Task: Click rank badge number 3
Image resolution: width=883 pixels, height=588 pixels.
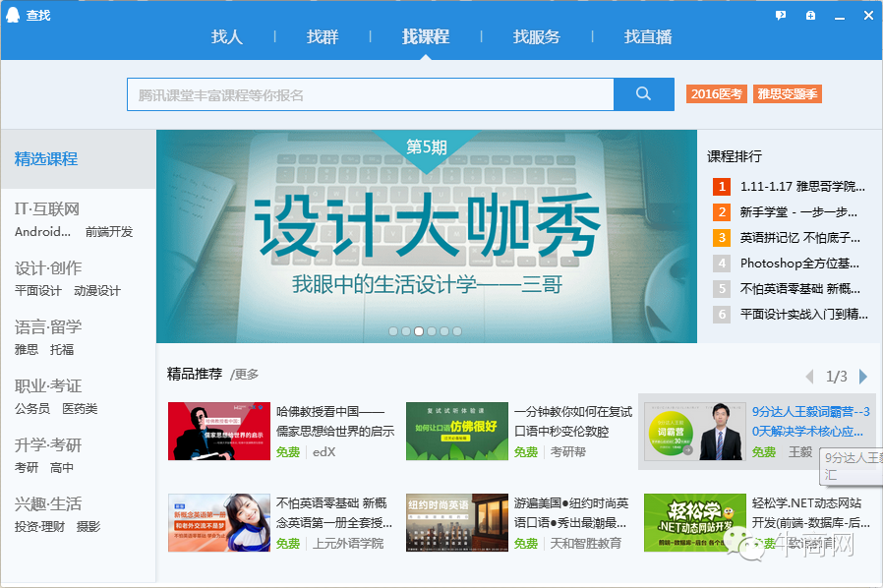Action: click(722, 238)
